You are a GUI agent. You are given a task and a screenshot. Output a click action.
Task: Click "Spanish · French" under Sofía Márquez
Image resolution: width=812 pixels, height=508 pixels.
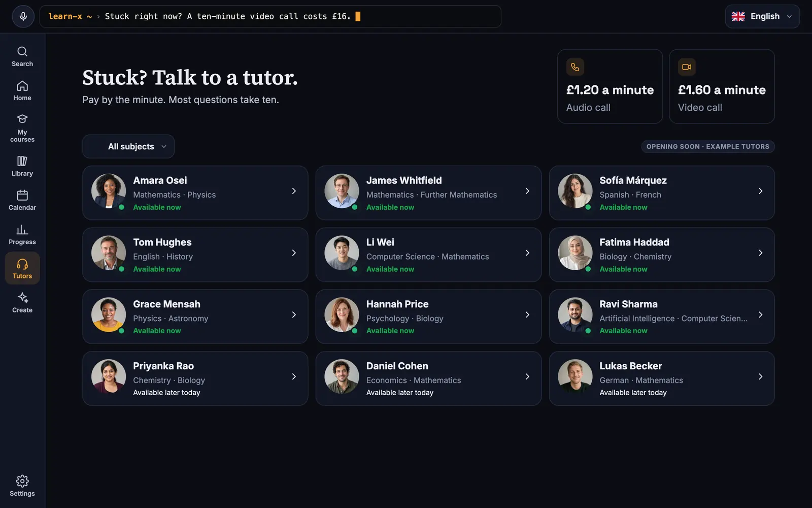click(630, 195)
